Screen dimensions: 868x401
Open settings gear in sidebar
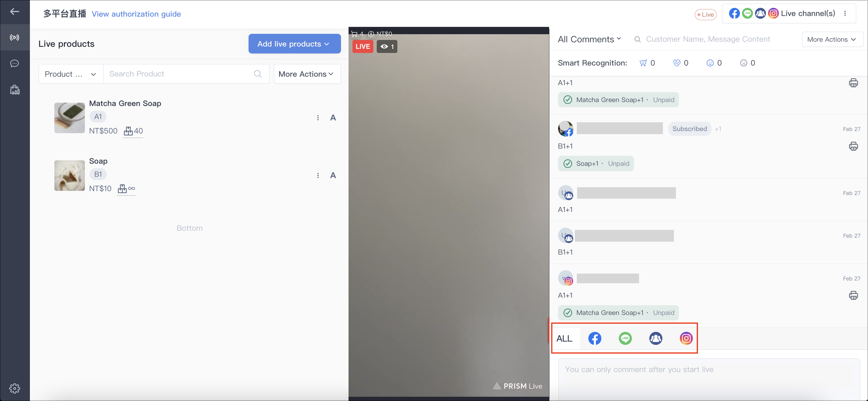point(14,388)
